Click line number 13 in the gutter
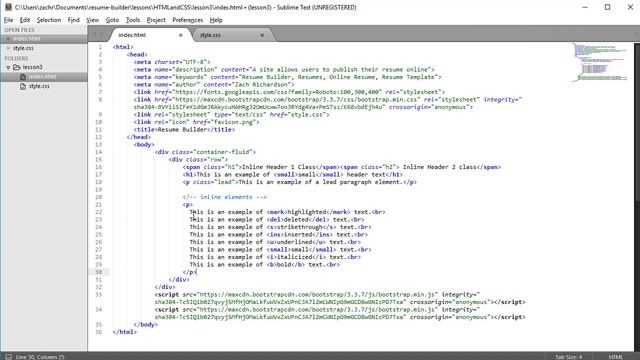 click(x=98, y=144)
